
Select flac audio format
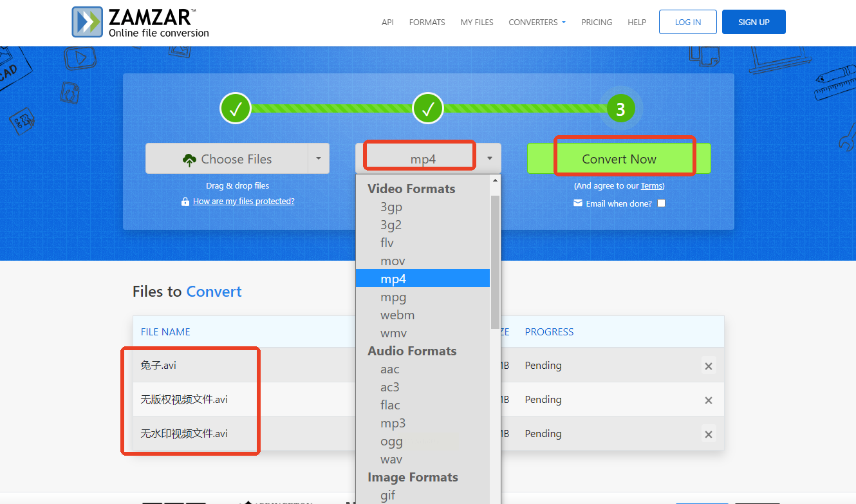pos(423,406)
